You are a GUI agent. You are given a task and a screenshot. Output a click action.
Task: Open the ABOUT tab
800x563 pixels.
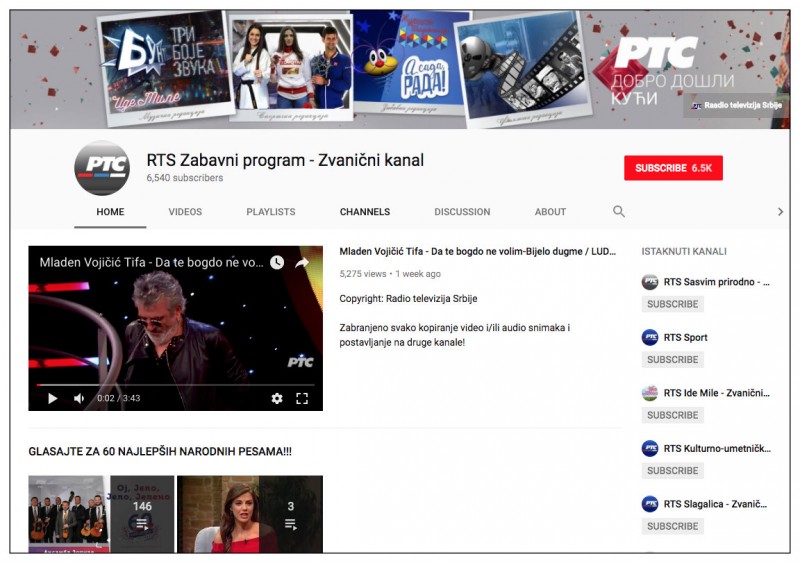click(551, 212)
